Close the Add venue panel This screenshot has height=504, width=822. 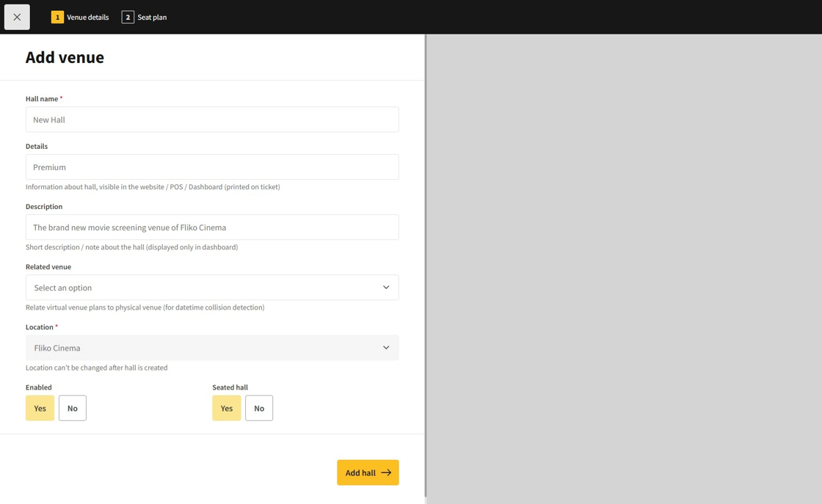17,17
